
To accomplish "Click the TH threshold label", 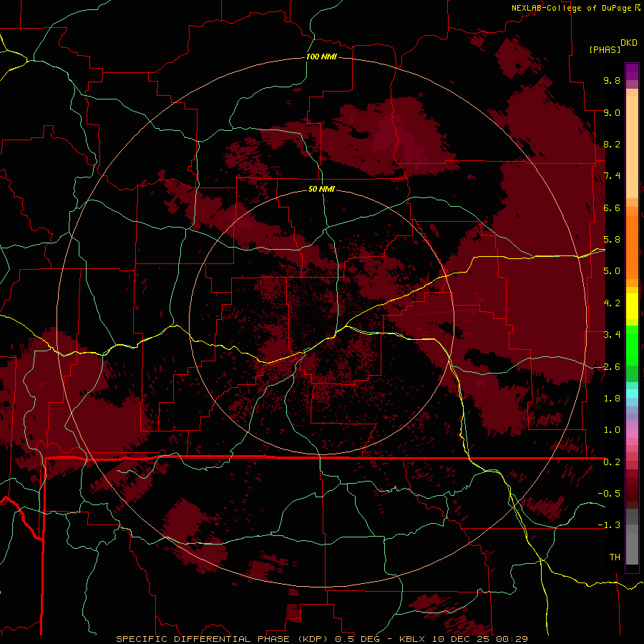I will (615, 557).
